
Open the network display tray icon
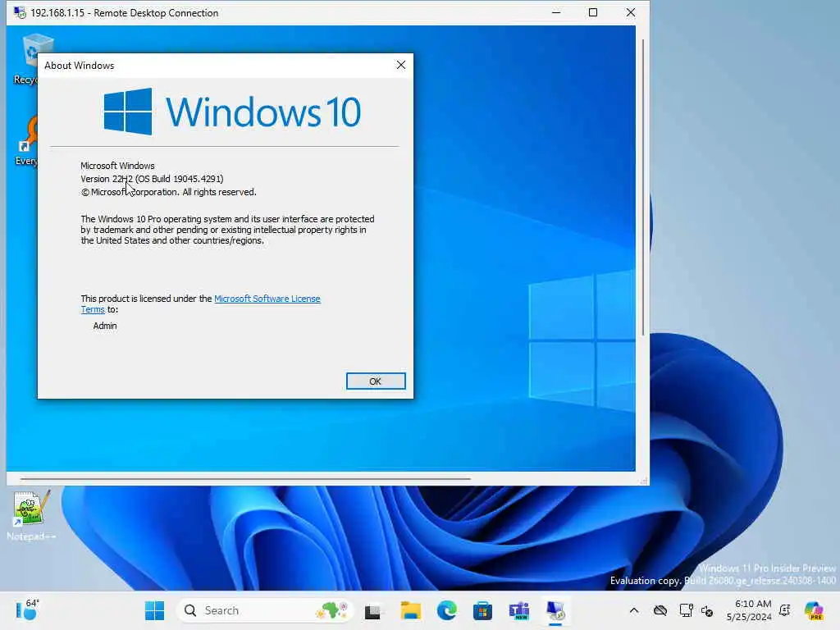click(686, 610)
